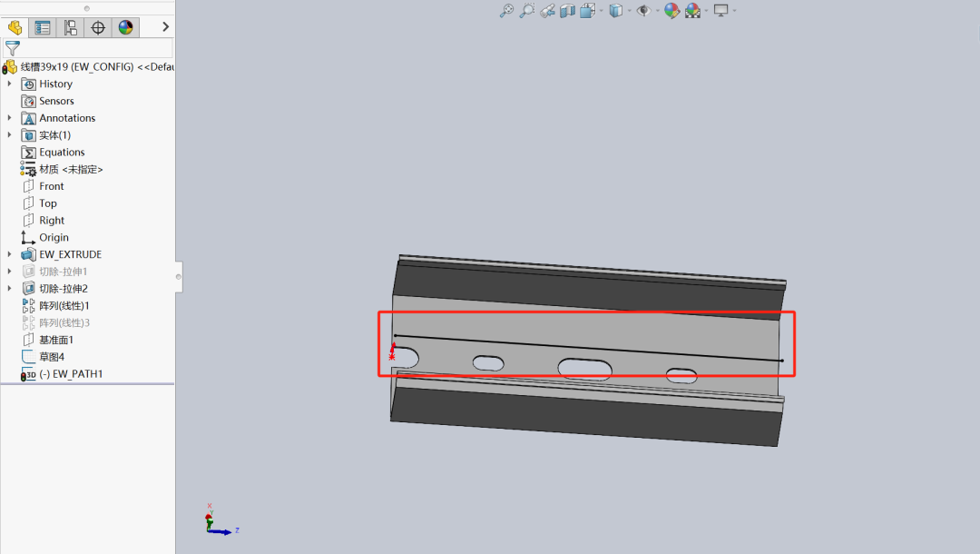This screenshot has height=554, width=980.
Task: Select the Hide/Show Items eye icon
Action: tap(643, 10)
